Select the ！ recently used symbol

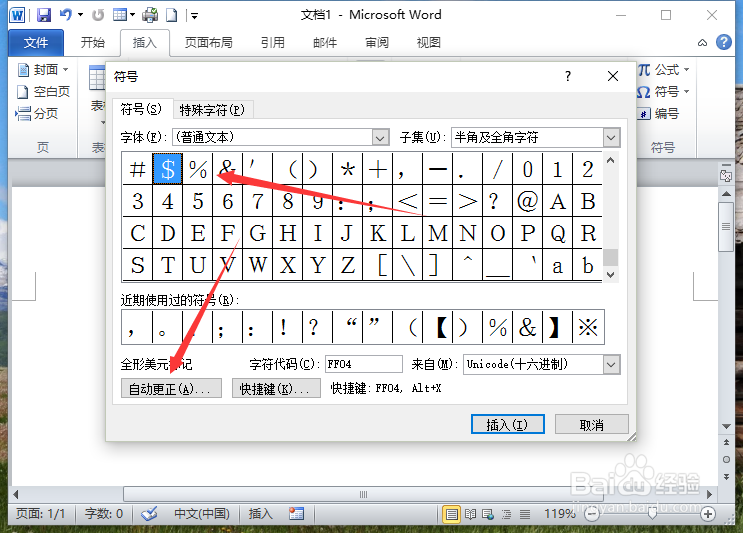pos(288,327)
